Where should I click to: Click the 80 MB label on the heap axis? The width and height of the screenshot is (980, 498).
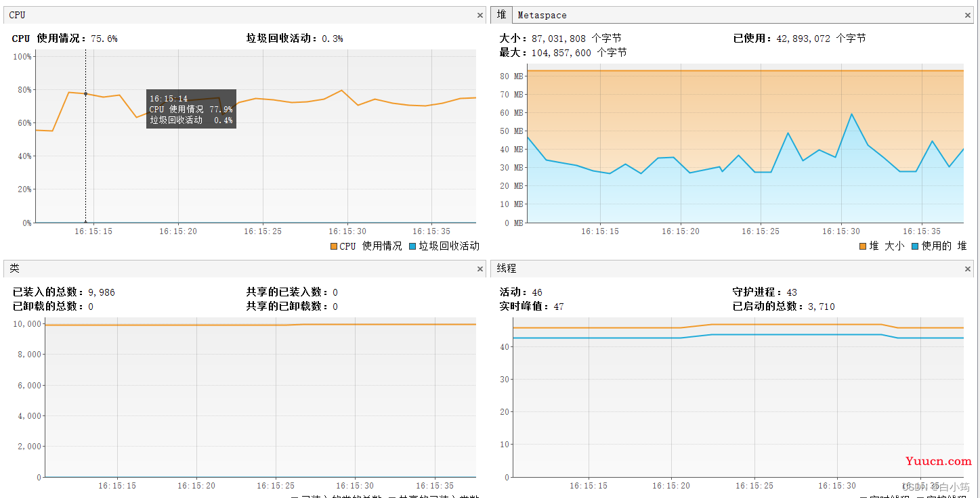511,76
